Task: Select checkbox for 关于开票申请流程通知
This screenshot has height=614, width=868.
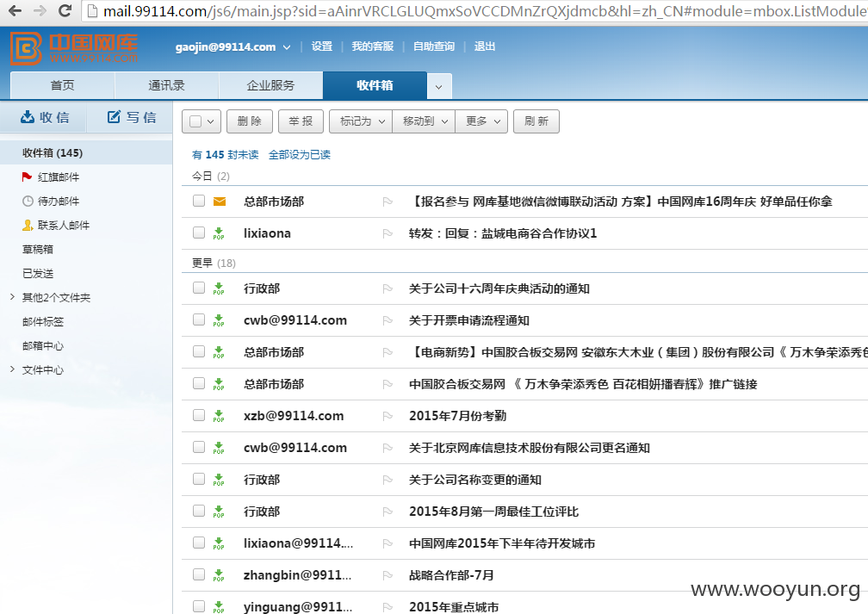Action: 199,319
